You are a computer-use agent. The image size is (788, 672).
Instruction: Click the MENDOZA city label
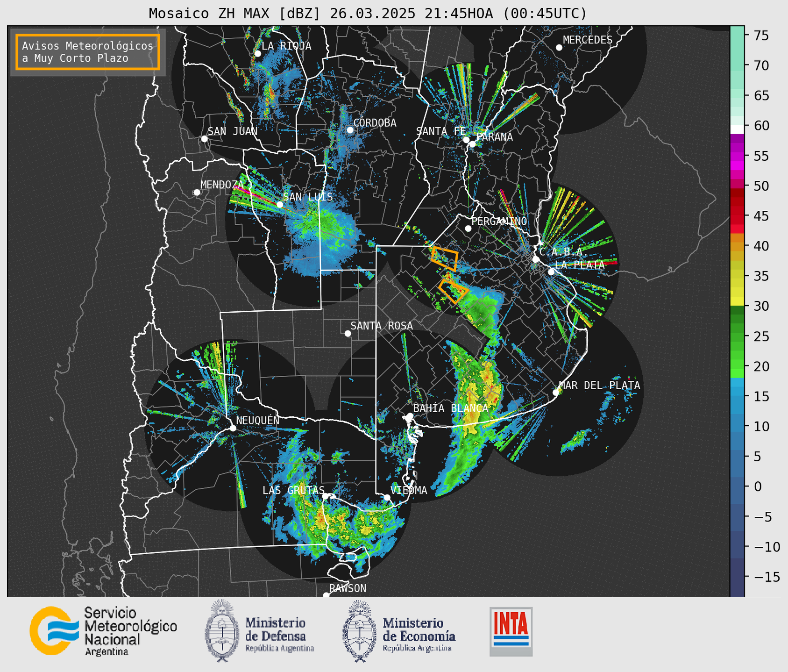[222, 185]
